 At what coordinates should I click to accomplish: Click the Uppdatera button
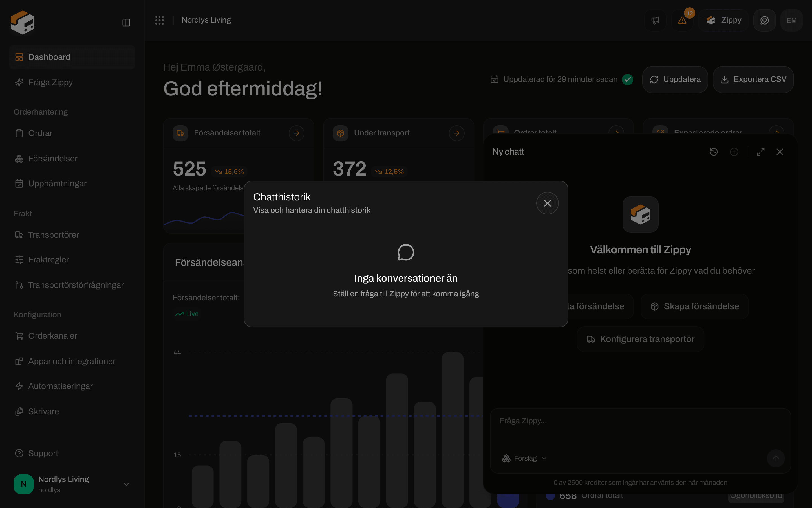point(675,79)
